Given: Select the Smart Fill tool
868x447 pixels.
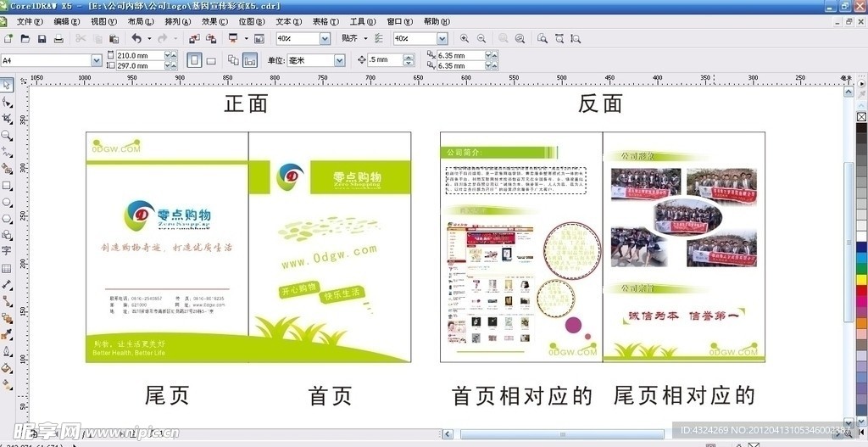Looking at the screenshot, I should click(x=7, y=169).
